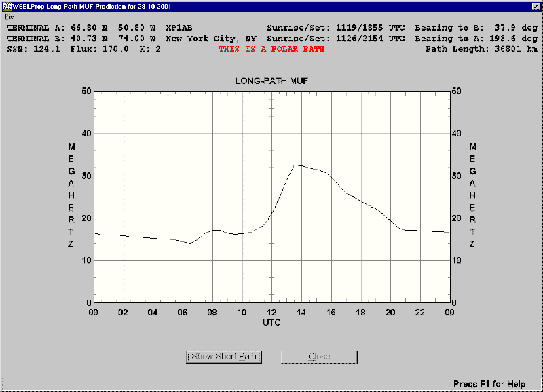543x392 pixels.
Task: Click the left y-axis '50' label
Action: coord(86,92)
